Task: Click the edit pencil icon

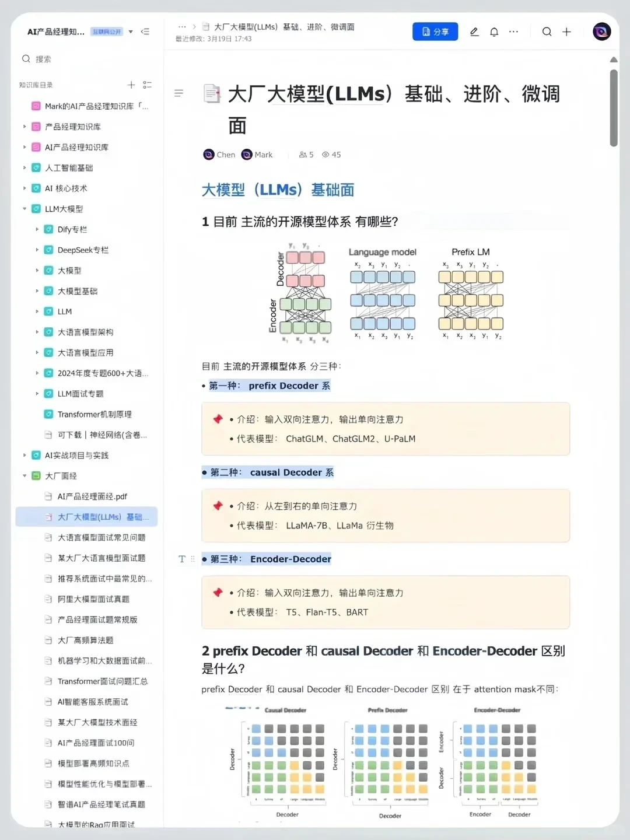Action: [x=474, y=32]
